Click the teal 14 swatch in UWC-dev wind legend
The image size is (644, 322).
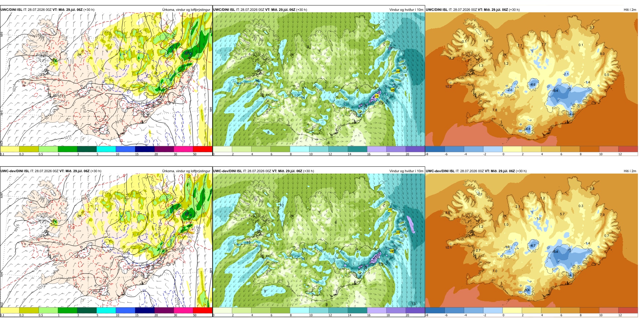pyautogui.click(x=357, y=310)
